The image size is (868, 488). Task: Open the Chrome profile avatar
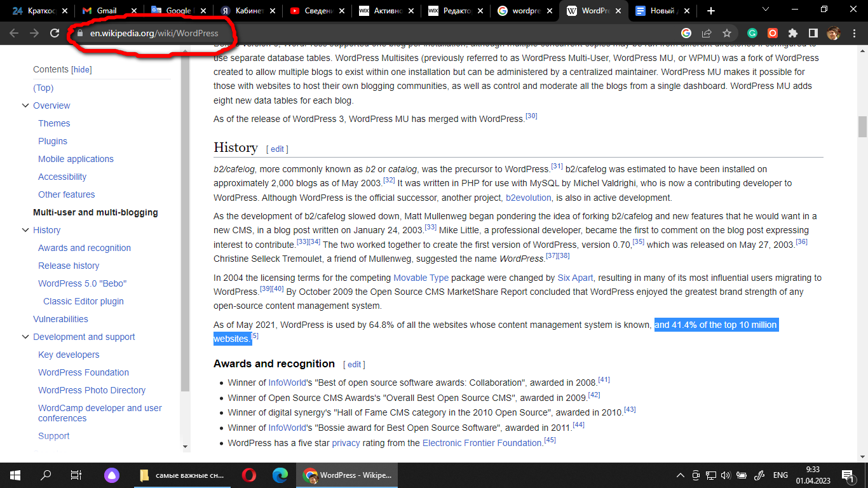833,33
